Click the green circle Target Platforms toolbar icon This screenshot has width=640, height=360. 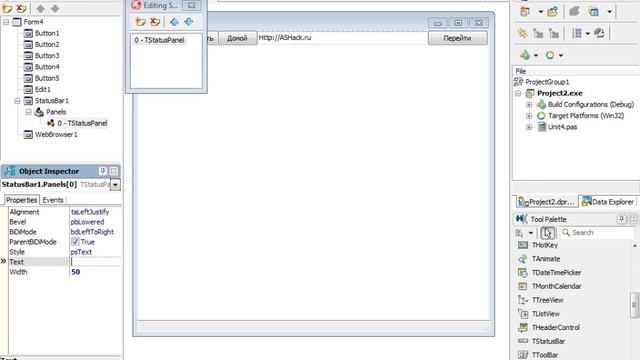coord(550,55)
